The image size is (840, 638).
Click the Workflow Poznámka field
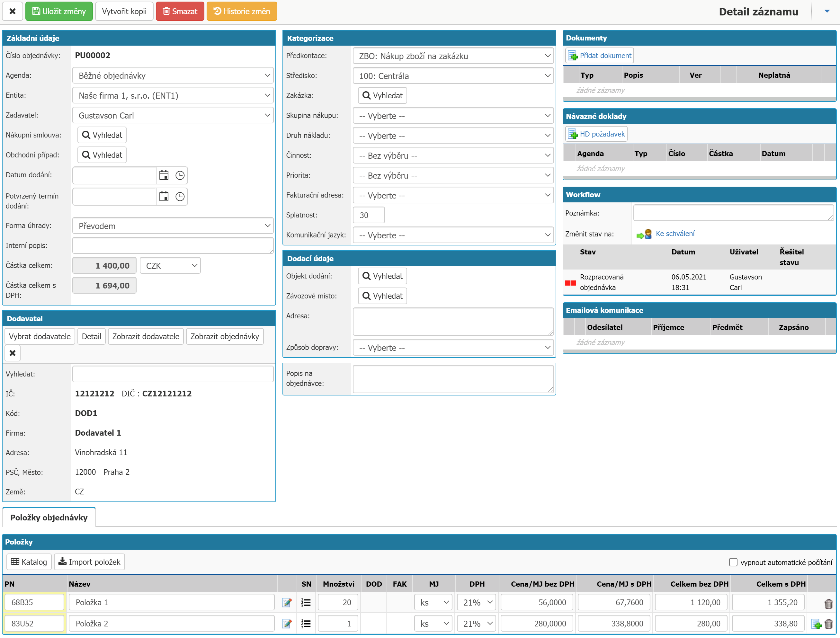(734, 213)
